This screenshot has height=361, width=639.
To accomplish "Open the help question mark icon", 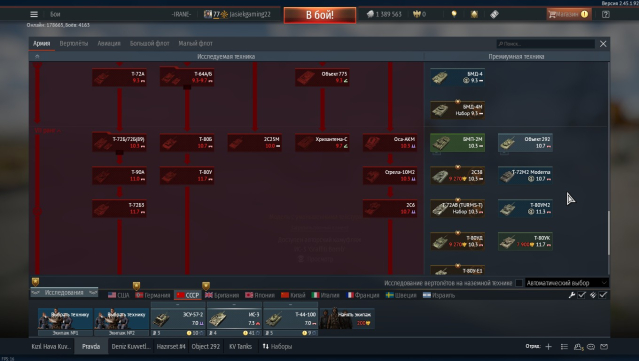I will [x=606, y=14].
